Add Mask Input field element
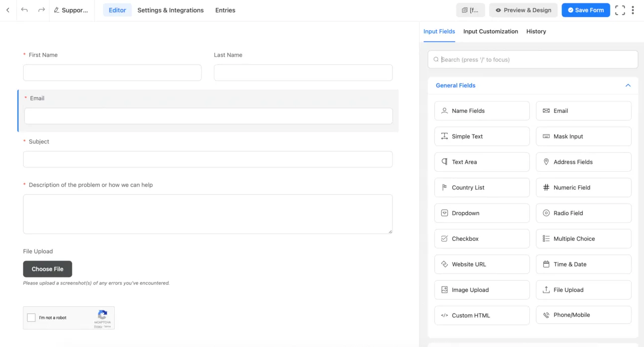This screenshot has width=644, height=347. [584, 136]
